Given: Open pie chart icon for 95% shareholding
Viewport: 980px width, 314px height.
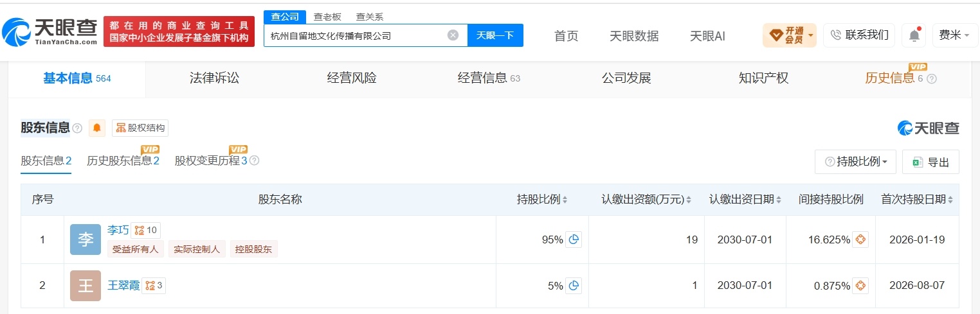Looking at the screenshot, I should click(574, 240).
